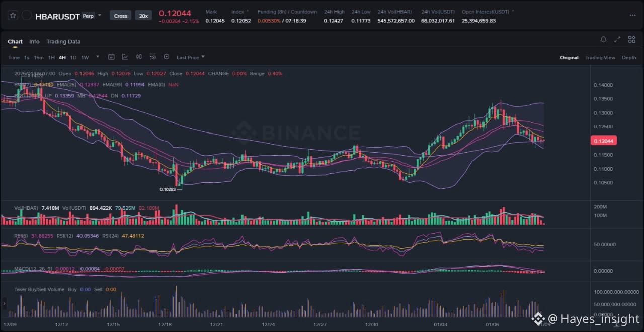Screen dimensions: 644x332
Task: Add HBARUSDT to favorites with star icon
Action: pyautogui.click(x=13, y=16)
